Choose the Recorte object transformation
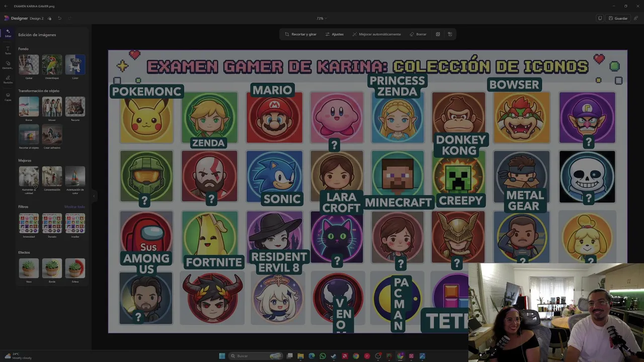 pyautogui.click(x=75, y=107)
